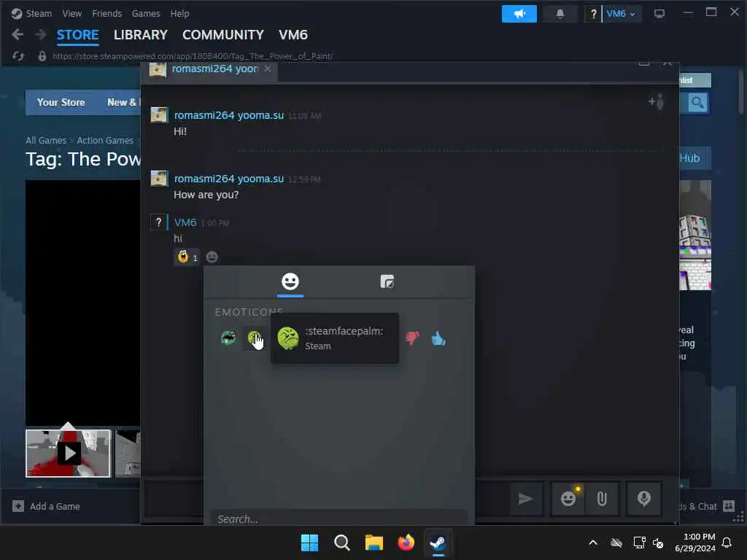This screenshot has height=560, width=747.
Task: Close the romasmi264 chat tab
Action: click(x=268, y=69)
